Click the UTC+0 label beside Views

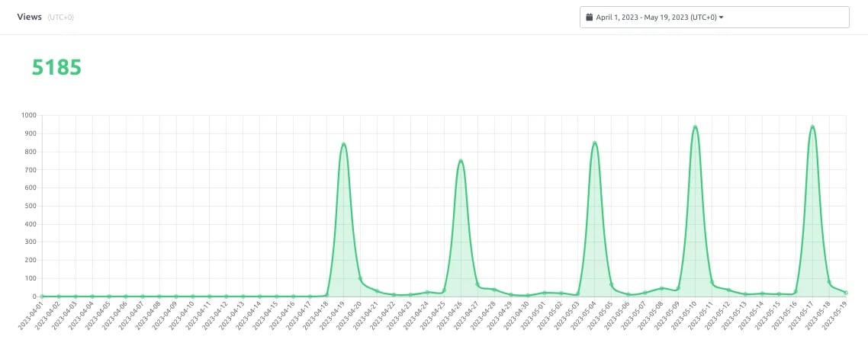pyautogui.click(x=61, y=18)
